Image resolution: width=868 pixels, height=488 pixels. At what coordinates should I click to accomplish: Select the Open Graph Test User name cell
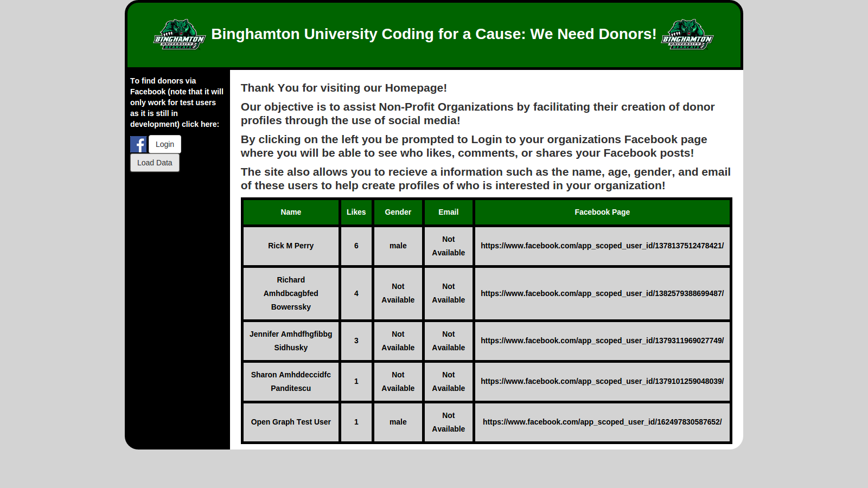pyautogui.click(x=291, y=422)
